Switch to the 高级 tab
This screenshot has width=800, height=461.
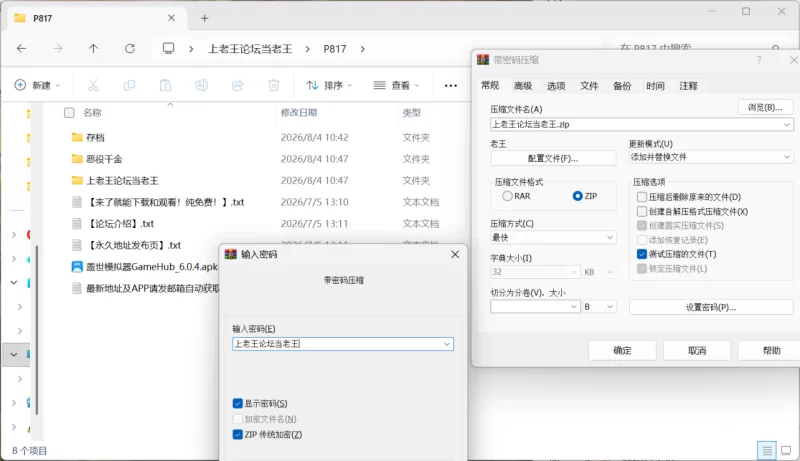523,86
